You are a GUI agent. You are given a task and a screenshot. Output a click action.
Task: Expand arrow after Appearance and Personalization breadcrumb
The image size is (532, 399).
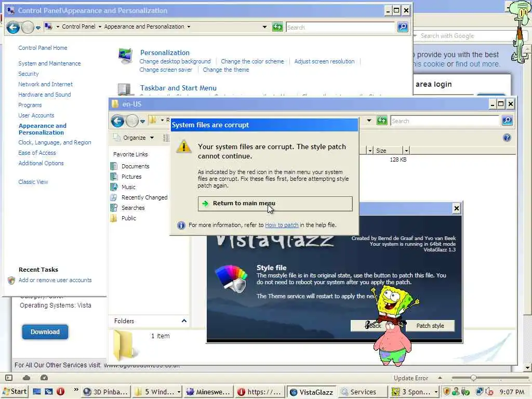tap(189, 26)
